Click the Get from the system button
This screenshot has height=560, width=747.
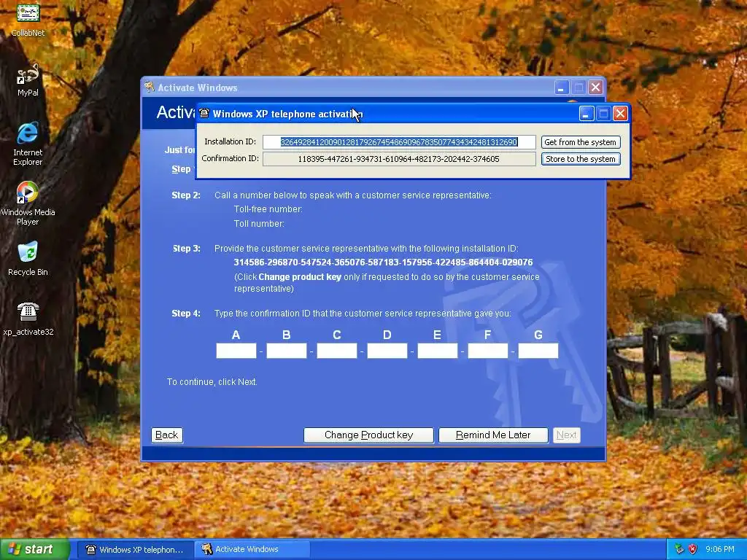tap(580, 142)
